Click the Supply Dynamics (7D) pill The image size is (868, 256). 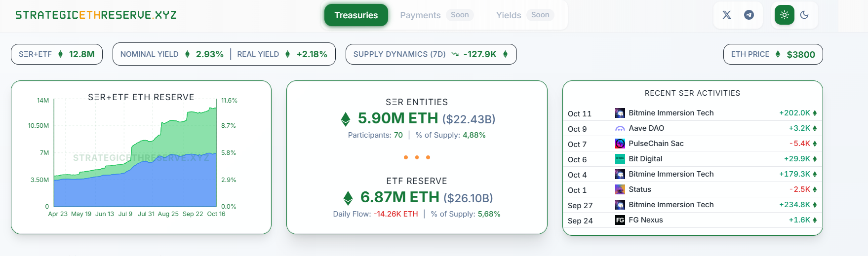click(431, 54)
